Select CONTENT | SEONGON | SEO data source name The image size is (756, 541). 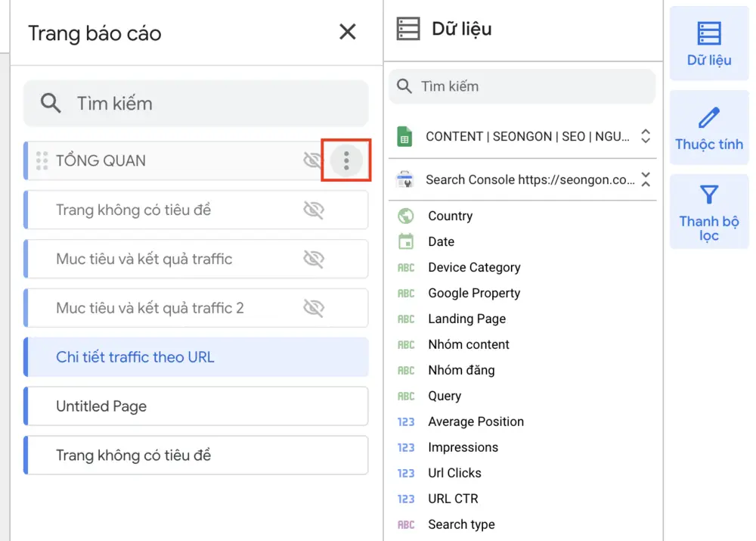click(528, 137)
